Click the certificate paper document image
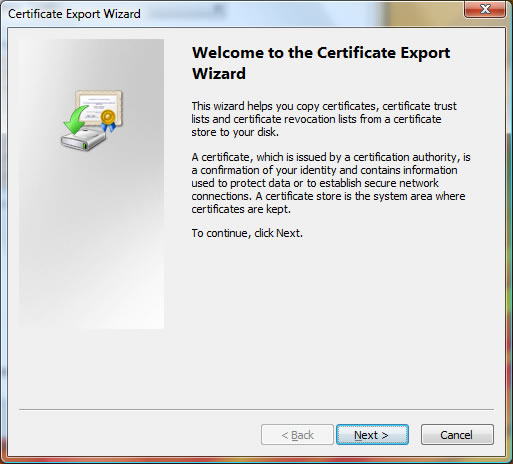The height and width of the screenshot is (464, 513). pyautogui.click(x=99, y=107)
